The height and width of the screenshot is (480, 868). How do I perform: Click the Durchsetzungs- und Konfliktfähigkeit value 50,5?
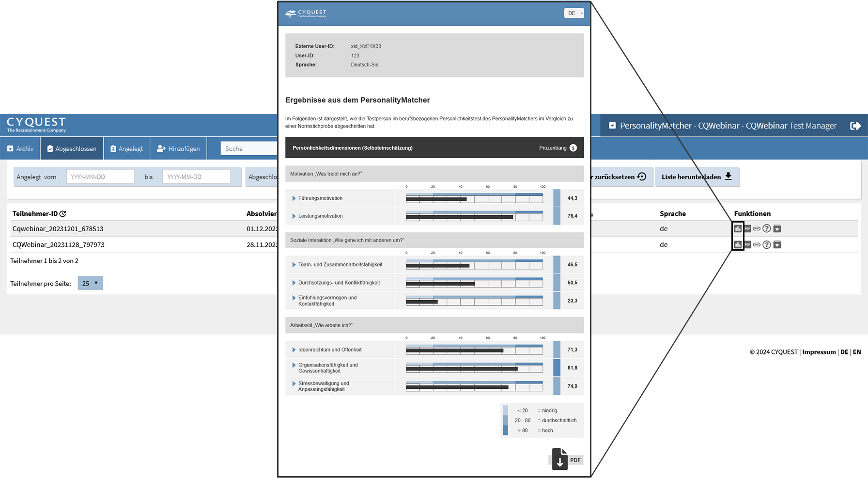[x=573, y=283]
